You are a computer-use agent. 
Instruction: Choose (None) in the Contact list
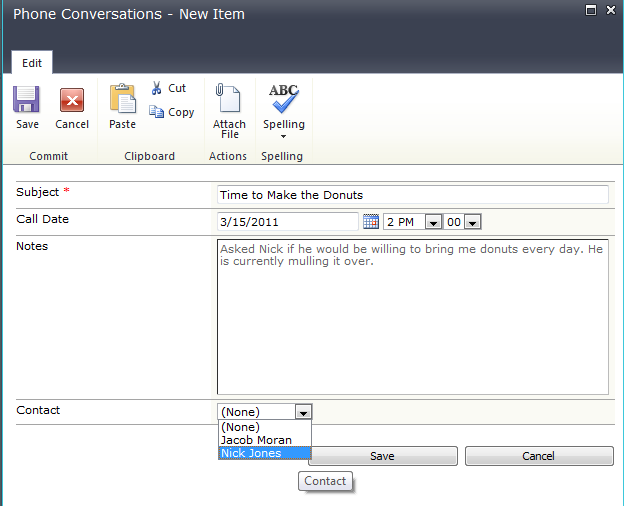265,427
